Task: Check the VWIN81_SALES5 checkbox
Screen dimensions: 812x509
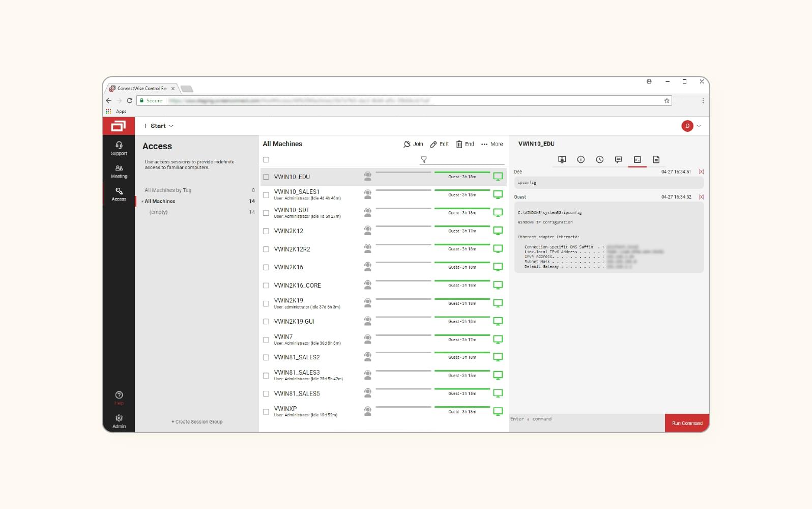Action: (266, 393)
